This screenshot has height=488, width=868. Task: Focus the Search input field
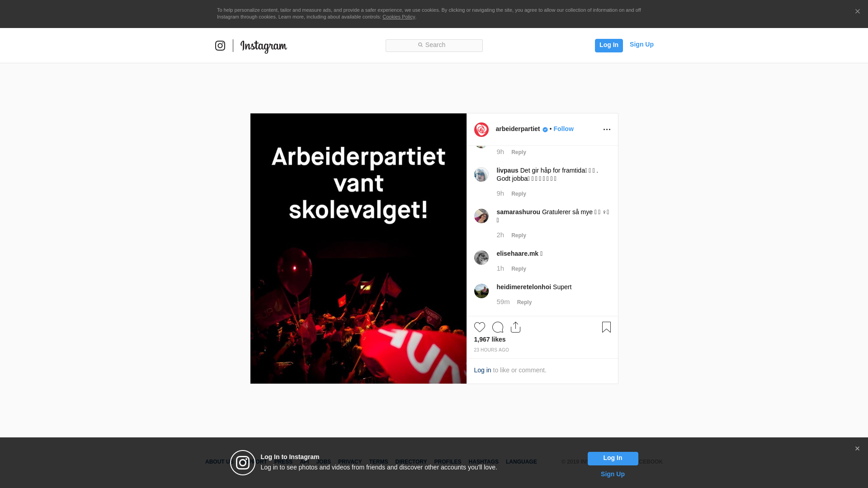(x=434, y=45)
